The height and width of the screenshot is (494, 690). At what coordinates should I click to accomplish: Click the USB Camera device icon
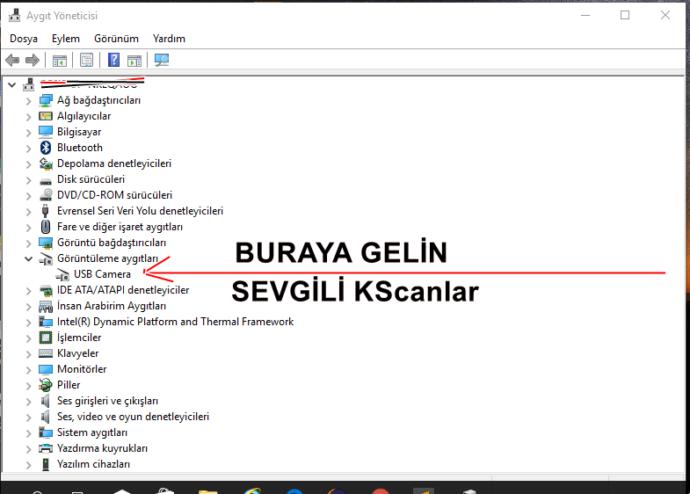62,274
